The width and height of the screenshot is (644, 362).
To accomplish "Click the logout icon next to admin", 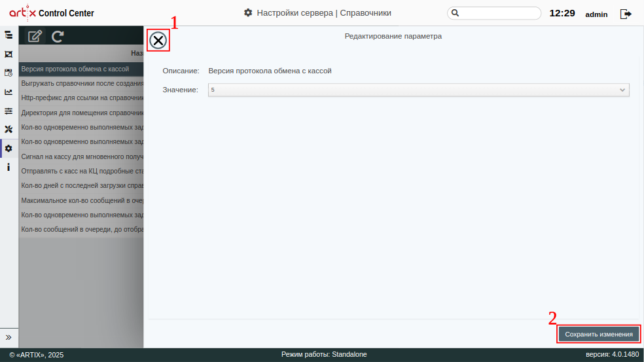I will click(626, 14).
